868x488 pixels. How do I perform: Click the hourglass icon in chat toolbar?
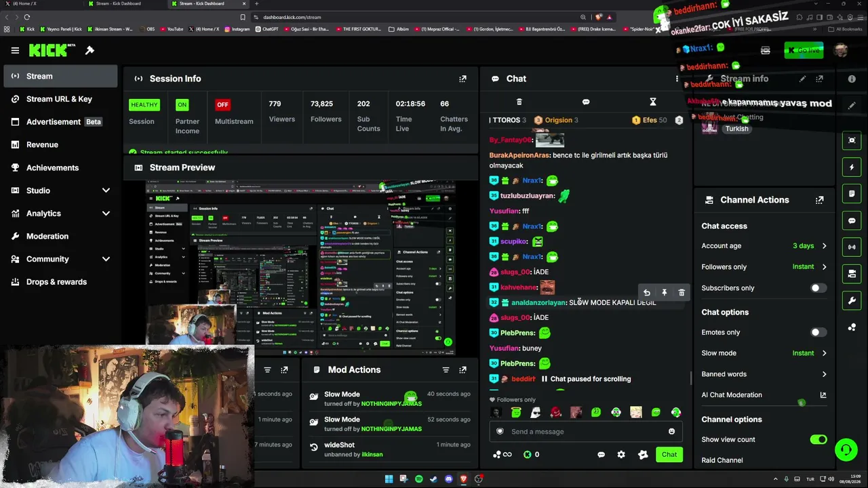pos(653,102)
